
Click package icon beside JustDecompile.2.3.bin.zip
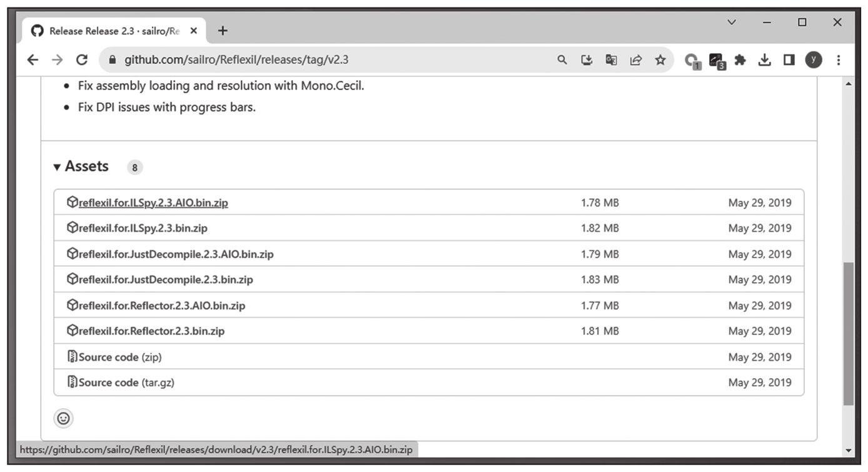pyautogui.click(x=72, y=279)
